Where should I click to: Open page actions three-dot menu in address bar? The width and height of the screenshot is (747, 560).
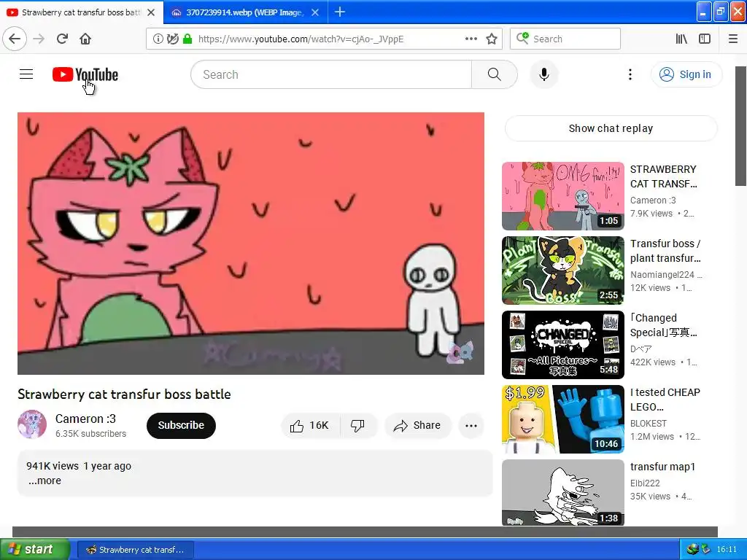pos(471,39)
